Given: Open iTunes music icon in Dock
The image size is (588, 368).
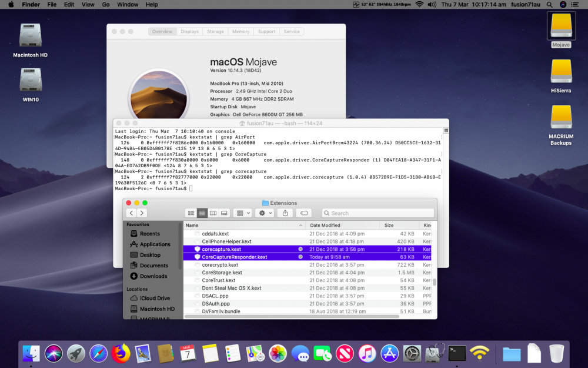Looking at the screenshot, I should (367, 353).
